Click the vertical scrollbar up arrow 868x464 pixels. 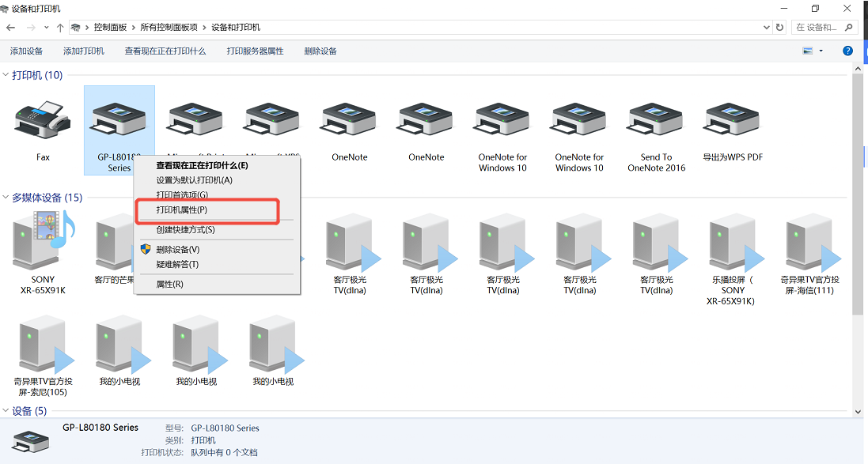click(858, 69)
